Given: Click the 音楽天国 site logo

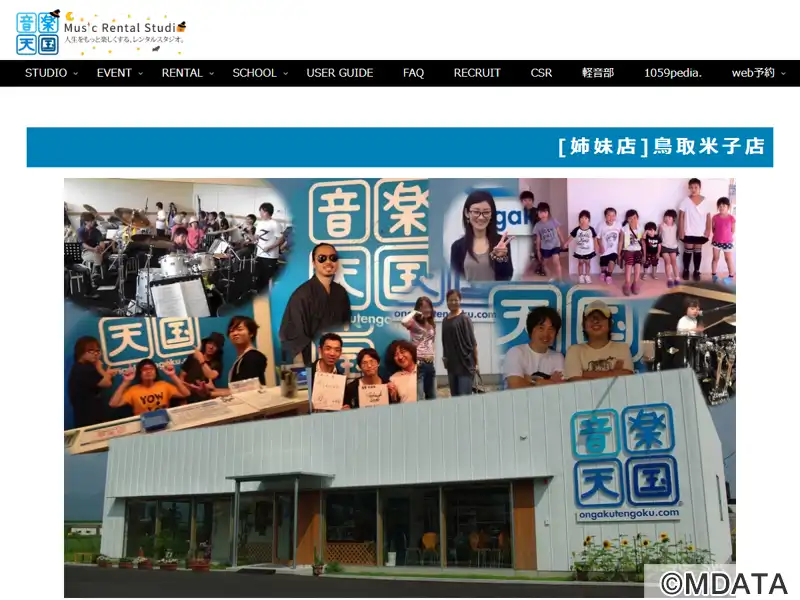Looking at the screenshot, I should pos(37,34).
